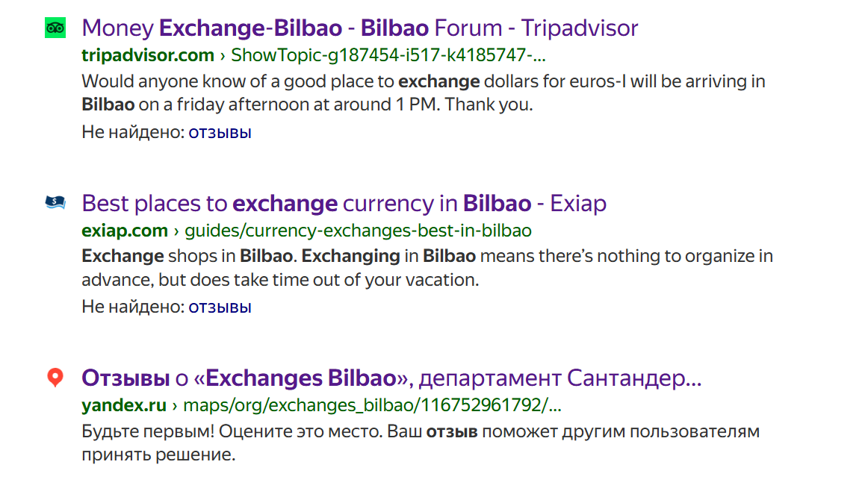Open the Отзывы о Exchanges Bilbao result

(x=391, y=378)
